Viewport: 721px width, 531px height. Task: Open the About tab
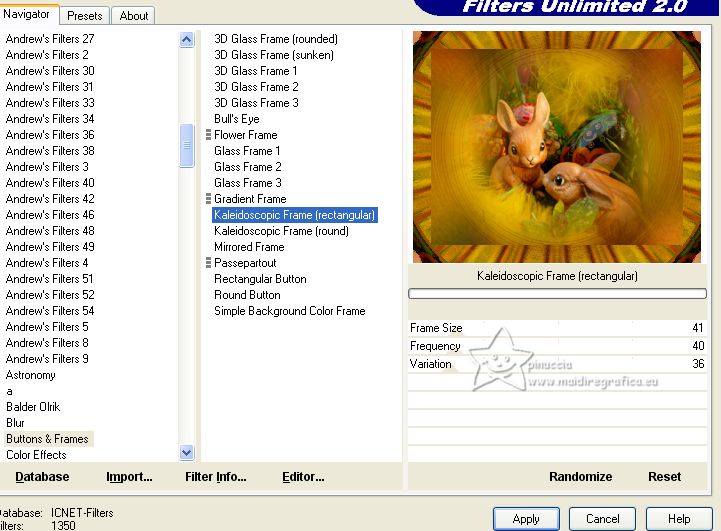click(x=134, y=16)
